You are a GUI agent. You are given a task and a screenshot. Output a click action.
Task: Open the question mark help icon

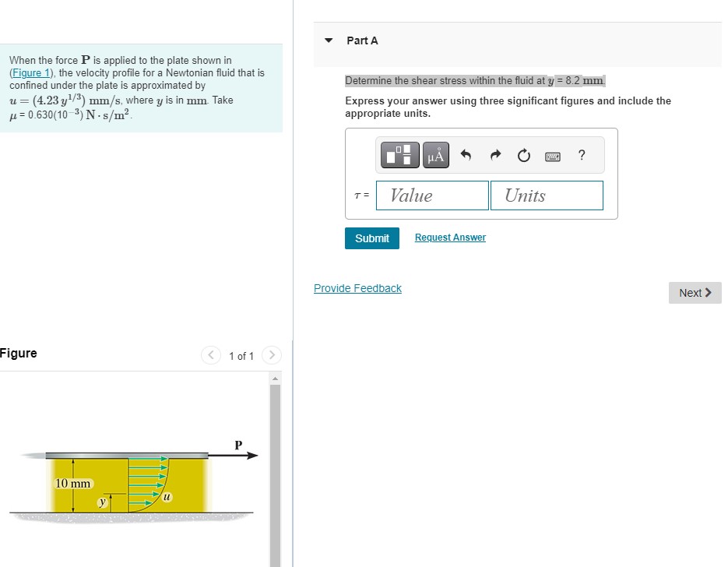[x=580, y=155]
